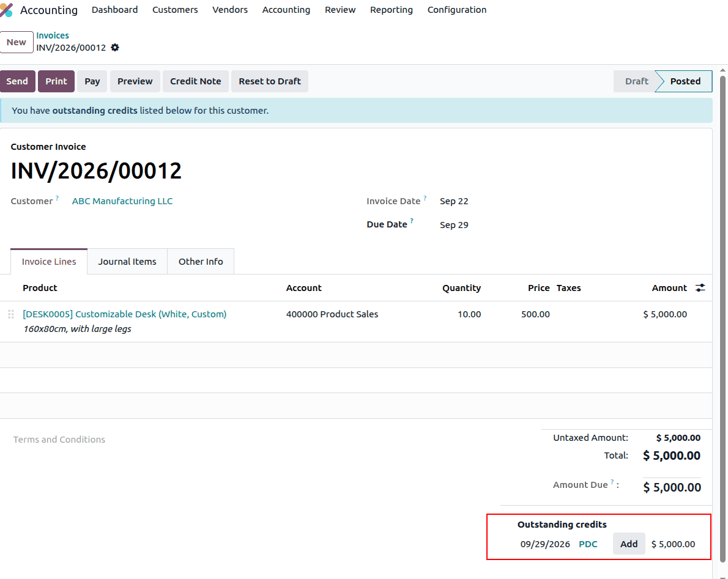Image resolution: width=728 pixels, height=579 pixels.
Task: Show help tooltip next to Amount Due
Action: tap(612, 482)
